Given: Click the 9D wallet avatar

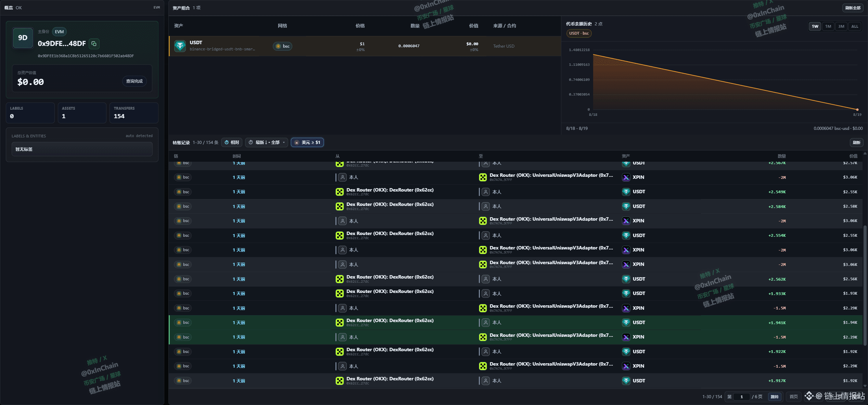Looking at the screenshot, I should tap(23, 38).
